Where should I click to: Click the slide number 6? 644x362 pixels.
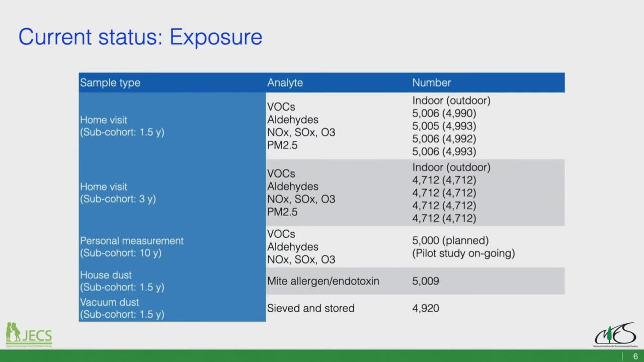pyautogui.click(x=635, y=356)
